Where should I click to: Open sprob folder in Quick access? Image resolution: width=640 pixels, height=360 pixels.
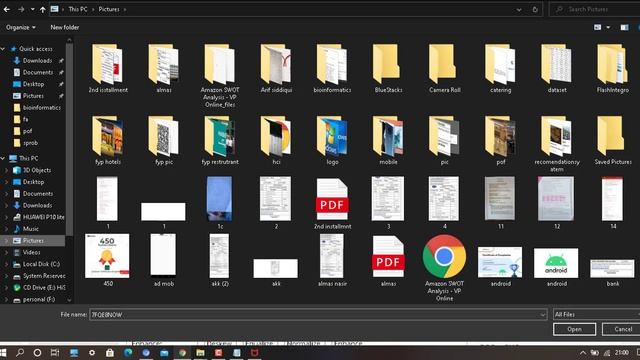pos(30,143)
